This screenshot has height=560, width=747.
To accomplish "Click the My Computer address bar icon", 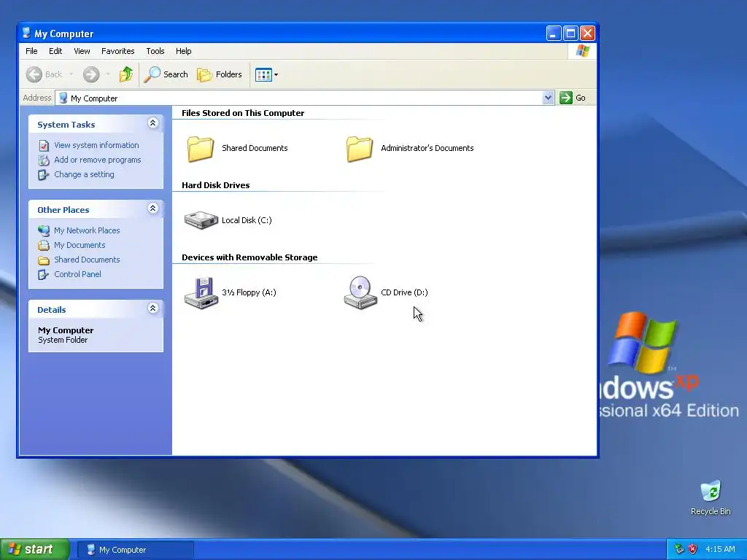I will [x=63, y=98].
